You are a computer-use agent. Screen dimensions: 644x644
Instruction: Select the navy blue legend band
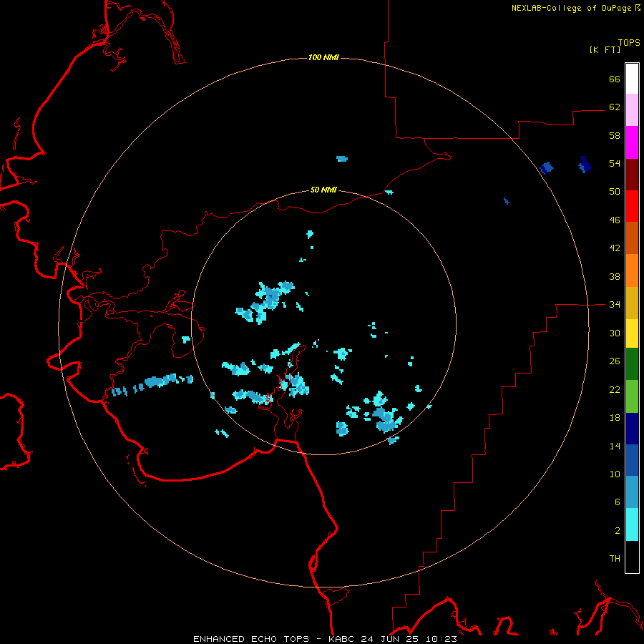(632, 429)
